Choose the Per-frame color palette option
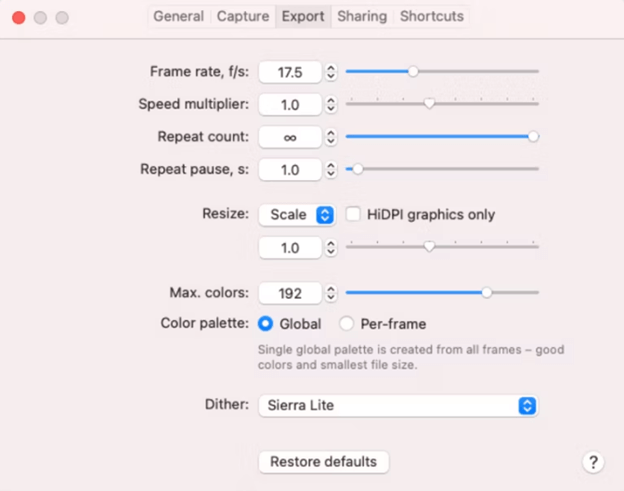Viewport: 624px width, 491px height. click(346, 323)
